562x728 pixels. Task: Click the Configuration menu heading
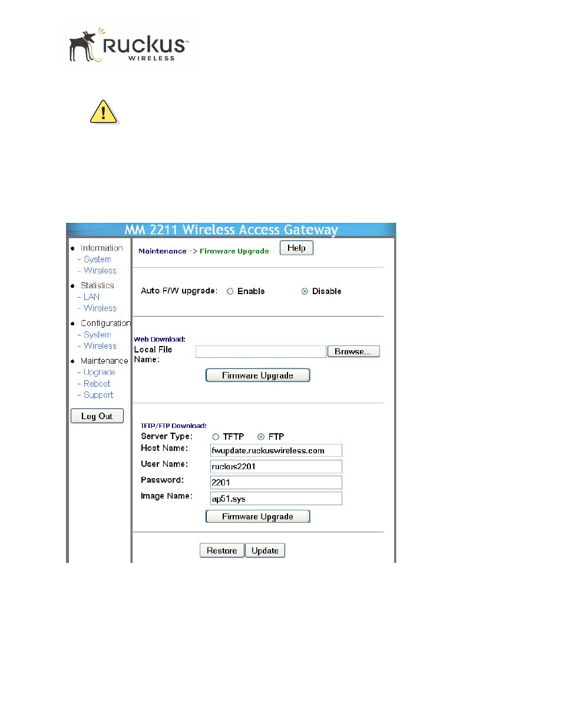(105, 323)
